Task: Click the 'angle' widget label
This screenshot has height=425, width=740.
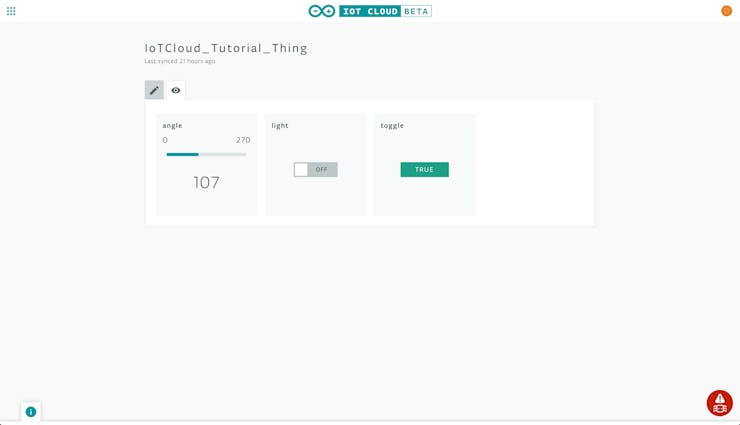Action: pyautogui.click(x=172, y=125)
